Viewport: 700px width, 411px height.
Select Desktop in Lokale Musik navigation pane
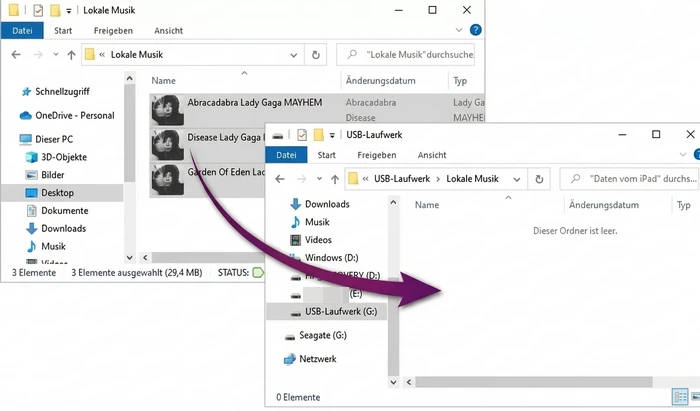click(x=62, y=193)
